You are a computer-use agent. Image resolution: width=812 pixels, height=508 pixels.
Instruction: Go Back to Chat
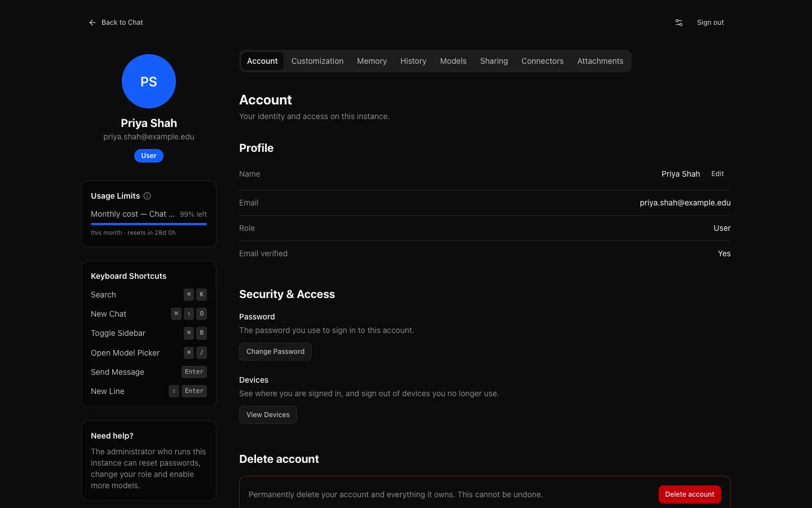coord(116,23)
